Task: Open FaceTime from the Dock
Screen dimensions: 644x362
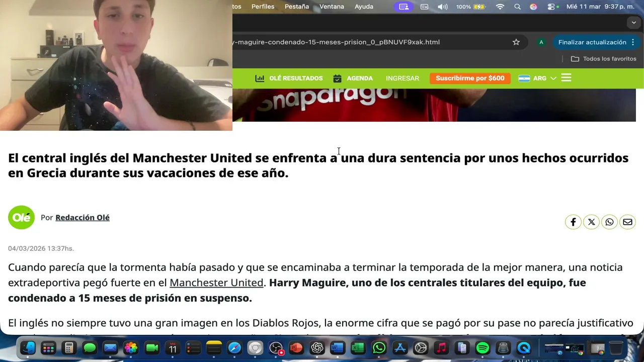Action: pos(152,348)
